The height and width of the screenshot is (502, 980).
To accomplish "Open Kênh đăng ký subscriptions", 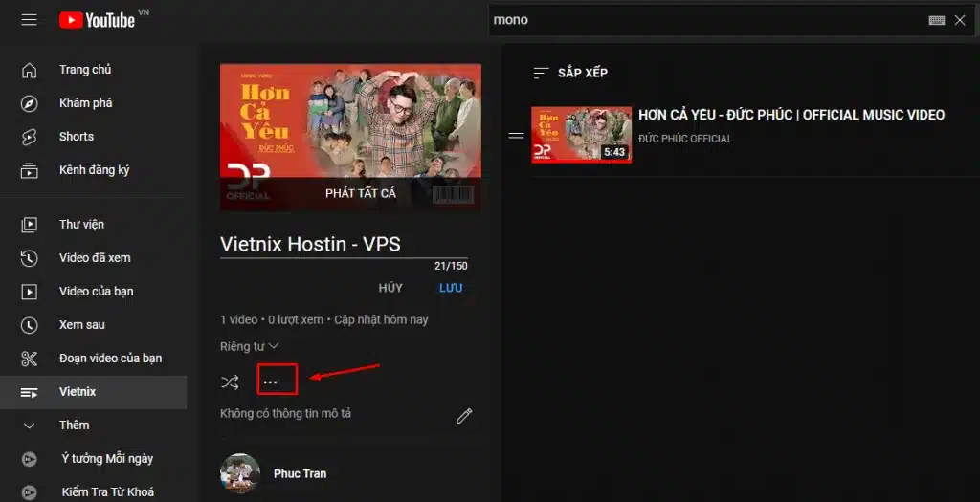I will click(x=93, y=170).
